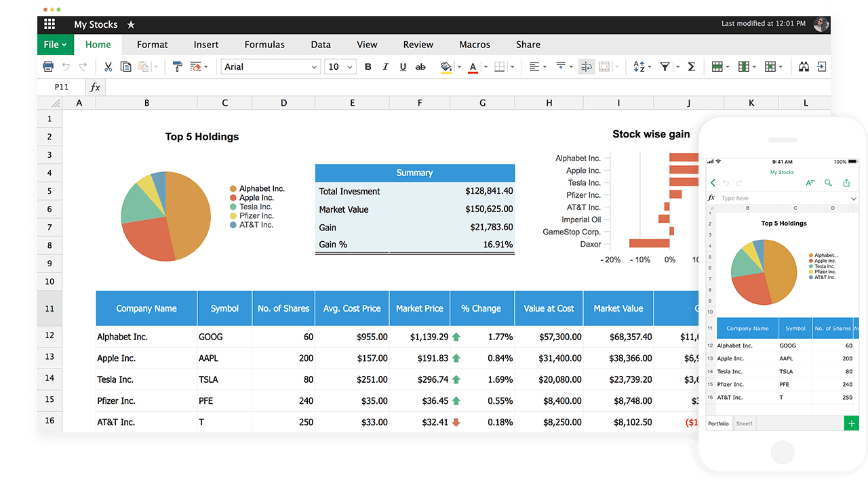Redo the last action in desktop toolbar
Image resolution: width=868 pixels, height=481 pixels.
(83, 66)
